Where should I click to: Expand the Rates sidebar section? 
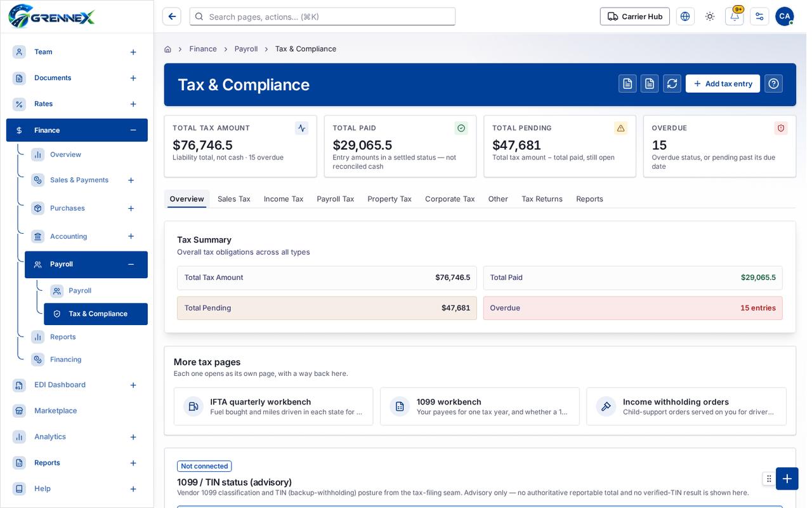133,104
